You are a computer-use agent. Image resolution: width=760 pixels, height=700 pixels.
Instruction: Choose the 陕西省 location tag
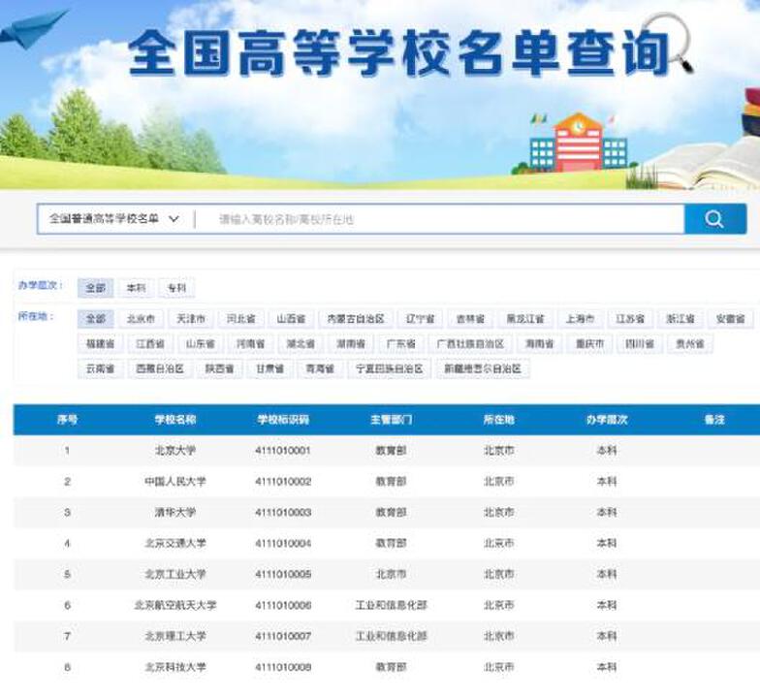pyautogui.click(x=219, y=368)
